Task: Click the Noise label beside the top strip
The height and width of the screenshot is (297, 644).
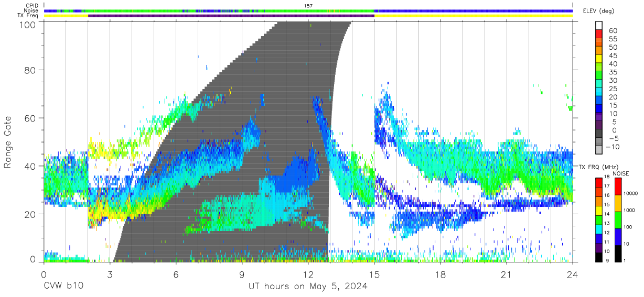Action: click(x=31, y=10)
